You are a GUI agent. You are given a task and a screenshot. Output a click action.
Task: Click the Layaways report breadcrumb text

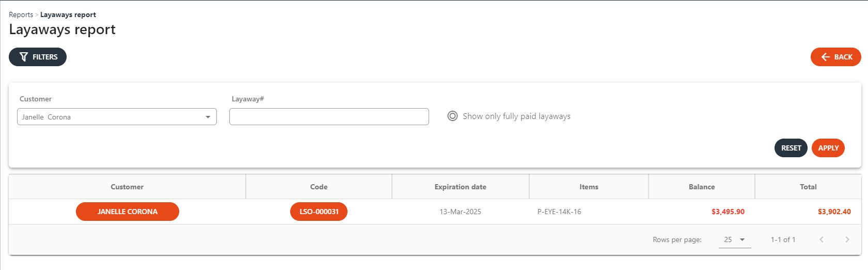[x=68, y=14]
